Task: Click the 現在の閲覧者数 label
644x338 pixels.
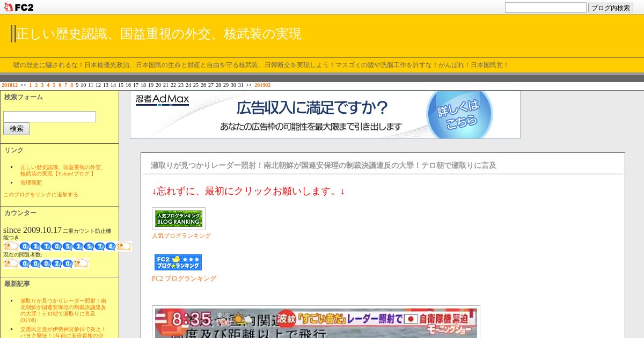Action: click(x=23, y=255)
